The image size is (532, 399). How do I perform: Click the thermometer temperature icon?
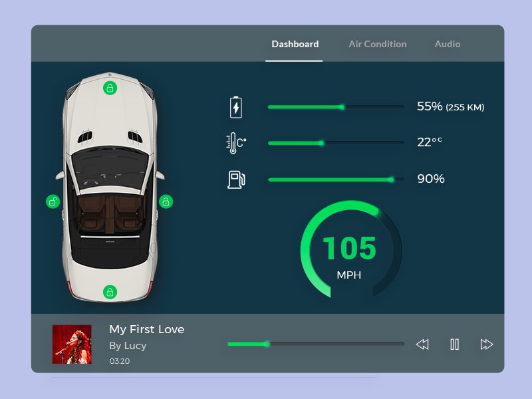coord(236,143)
